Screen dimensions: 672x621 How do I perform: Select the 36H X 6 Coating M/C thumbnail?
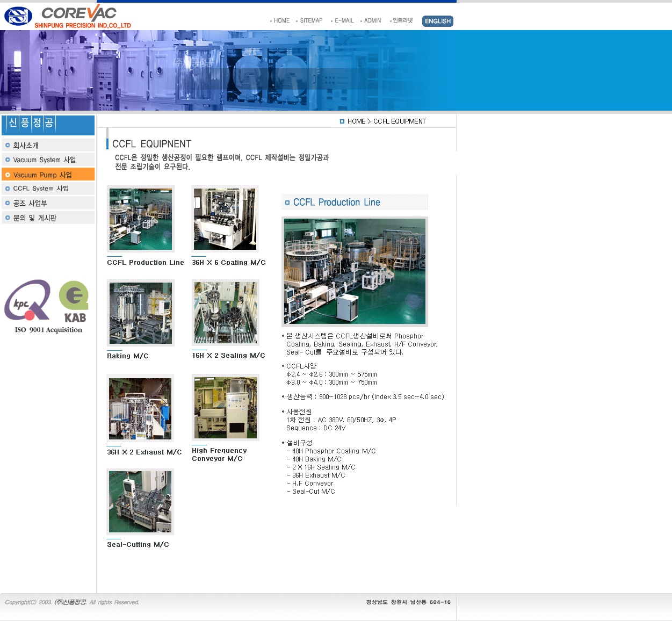pyautogui.click(x=225, y=219)
